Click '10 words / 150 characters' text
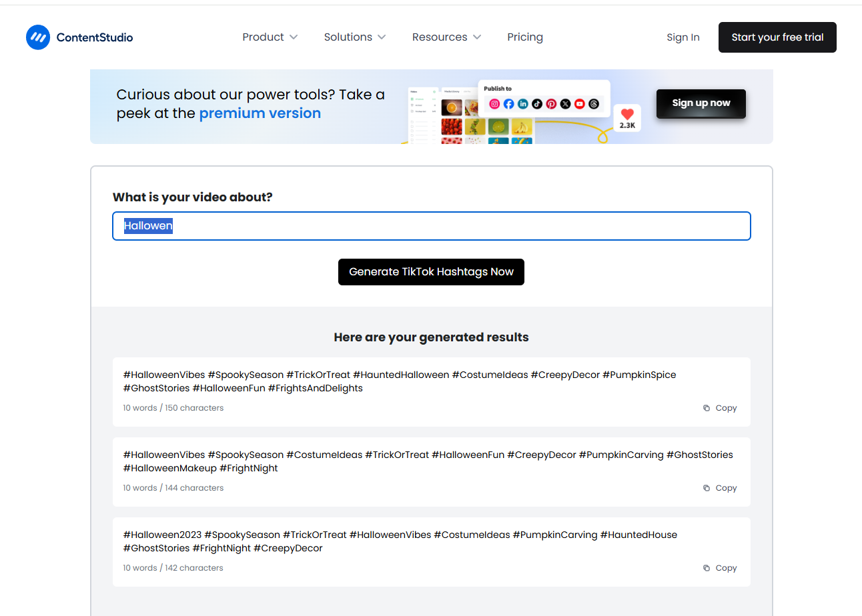The height and width of the screenshot is (616, 862). (x=173, y=408)
